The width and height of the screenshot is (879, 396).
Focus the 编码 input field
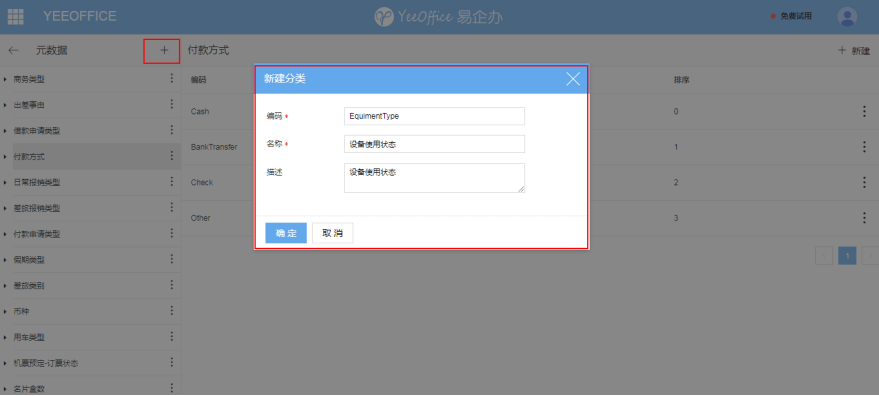click(x=434, y=116)
